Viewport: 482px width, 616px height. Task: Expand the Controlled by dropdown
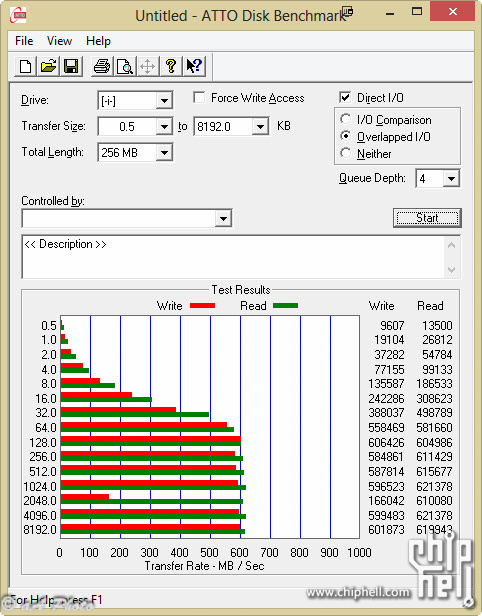point(223,218)
